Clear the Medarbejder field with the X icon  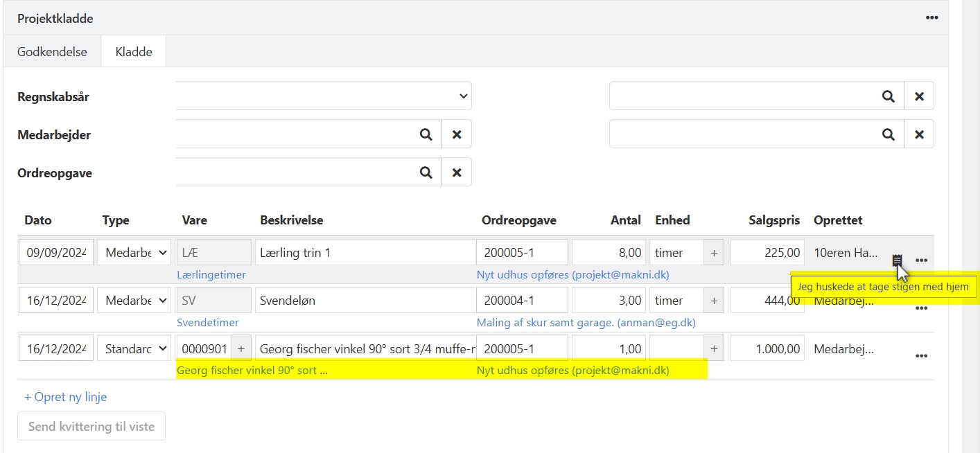click(457, 134)
